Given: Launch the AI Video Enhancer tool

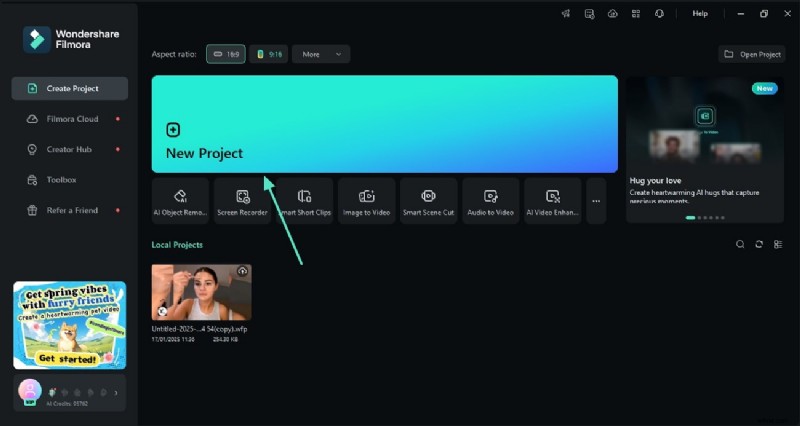Looking at the screenshot, I should [552, 201].
